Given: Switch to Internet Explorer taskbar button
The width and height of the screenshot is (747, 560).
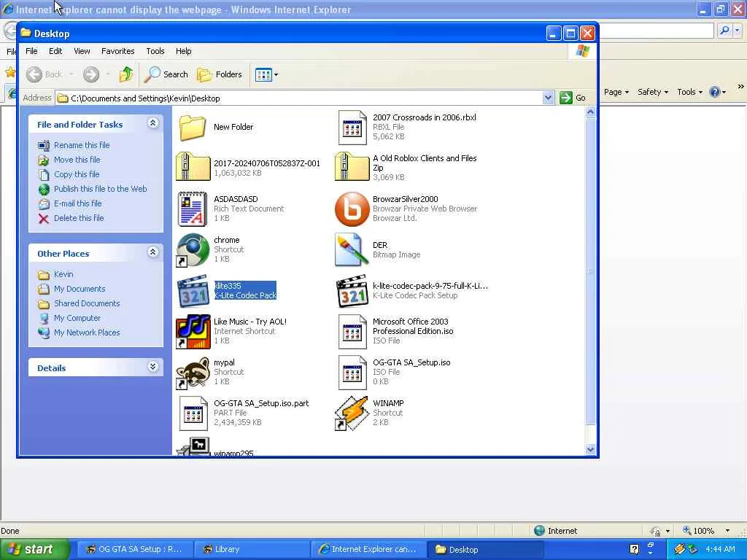Looking at the screenshot, I should coord(368,550).
